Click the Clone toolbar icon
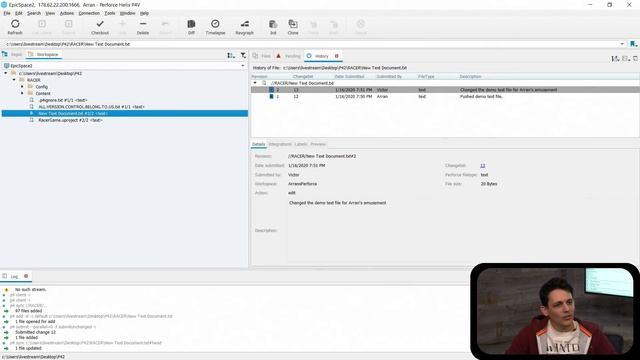 point(293,24)
